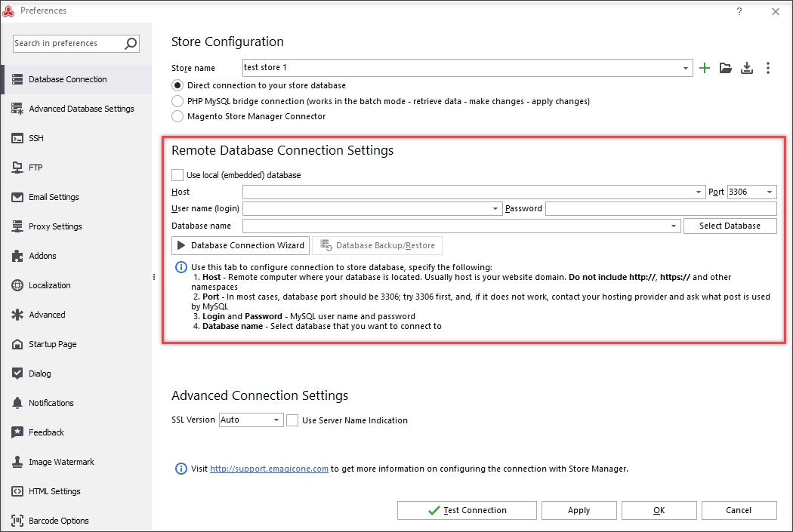Open Database Connection preferences page

point(76,79)
